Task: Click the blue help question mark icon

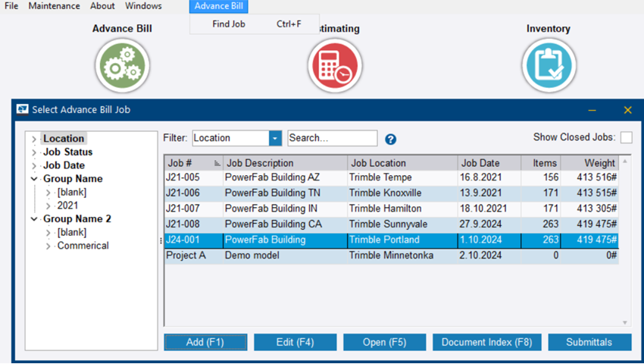Action: pos(391,140)
